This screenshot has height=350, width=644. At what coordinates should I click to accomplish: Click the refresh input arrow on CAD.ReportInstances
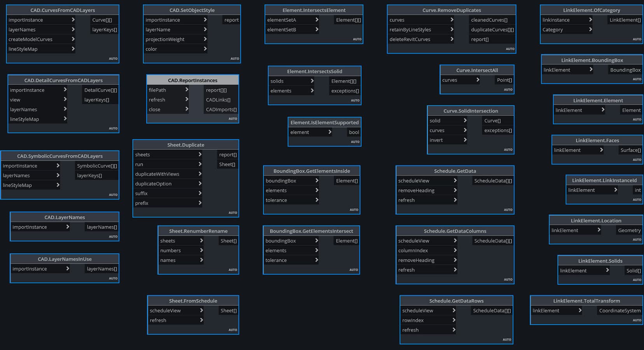coord(188,100)
